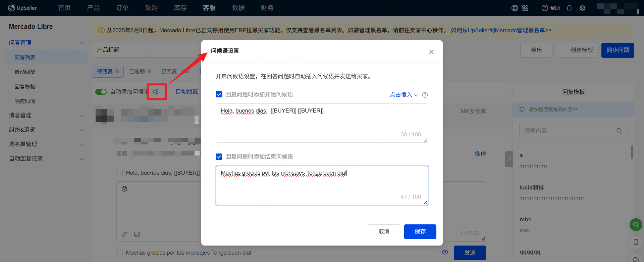Open the notifications bell icon
The image size is (644, 262).
pyautogui.click(x=569, y=8)
